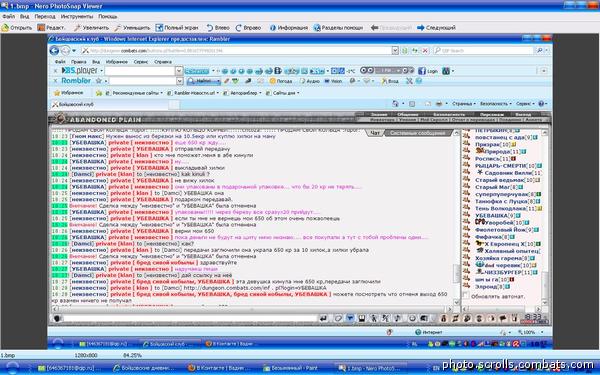Click the chat message input field
The height and width of the screenshot is (375, 600).
coord(190,318)
